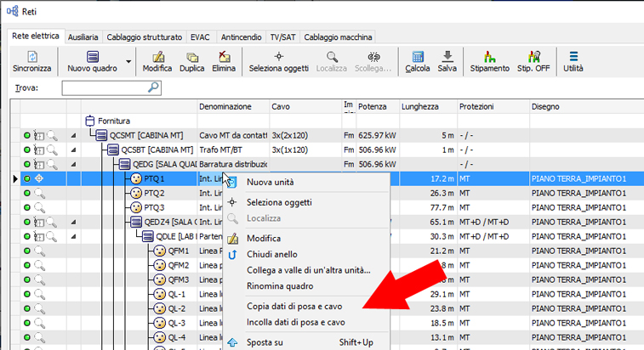Select the QFM1 tree item
The height and width of the screenshot is (350, 644).
pos(172,251)
